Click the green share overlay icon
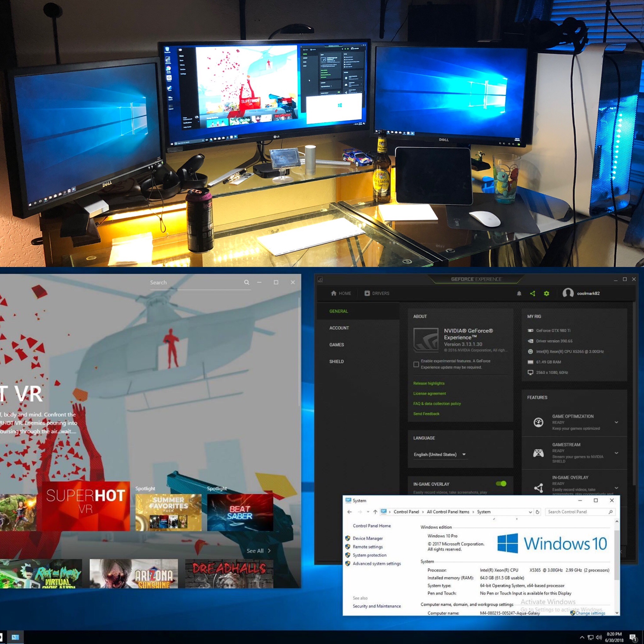The image size is (644, 644). pyautogui.click(x=532, y=293)
